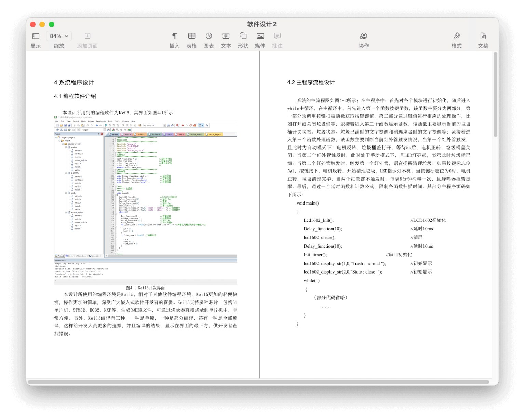Click window title '软件设计2'
The height and width of the screenshot is (420, 525).
pos(262,24)
